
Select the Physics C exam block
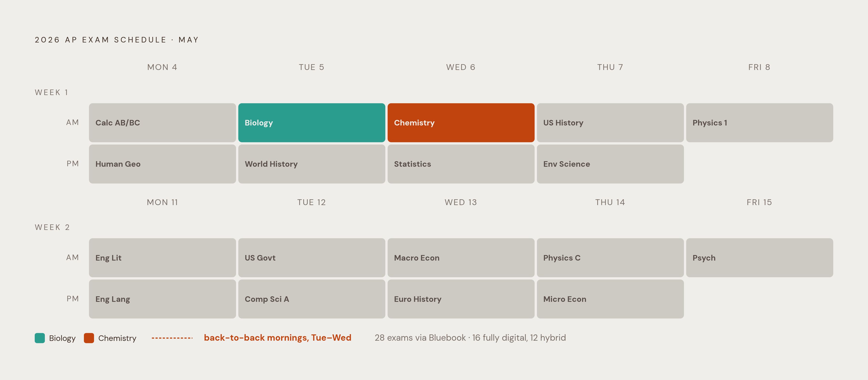tap(610, 258)
